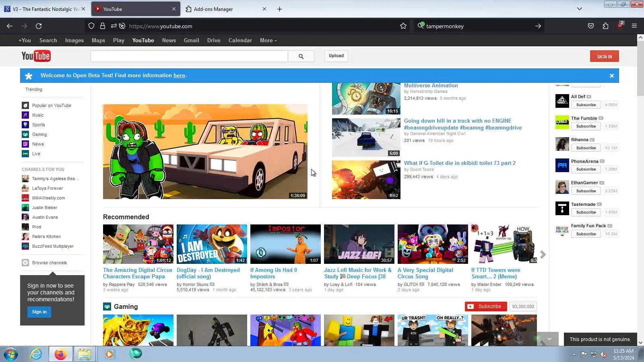Click the News category icon

(x=25, y=144)
